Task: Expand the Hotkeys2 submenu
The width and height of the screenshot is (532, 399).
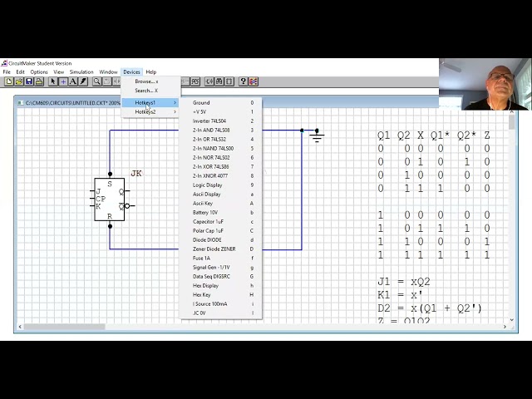Action: point(150,111)
